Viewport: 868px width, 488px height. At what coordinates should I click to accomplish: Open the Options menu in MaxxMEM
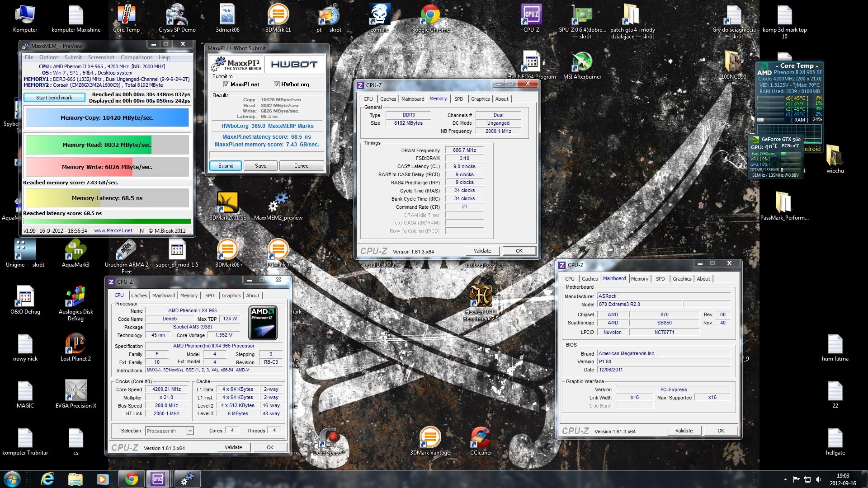click(49, 57)
